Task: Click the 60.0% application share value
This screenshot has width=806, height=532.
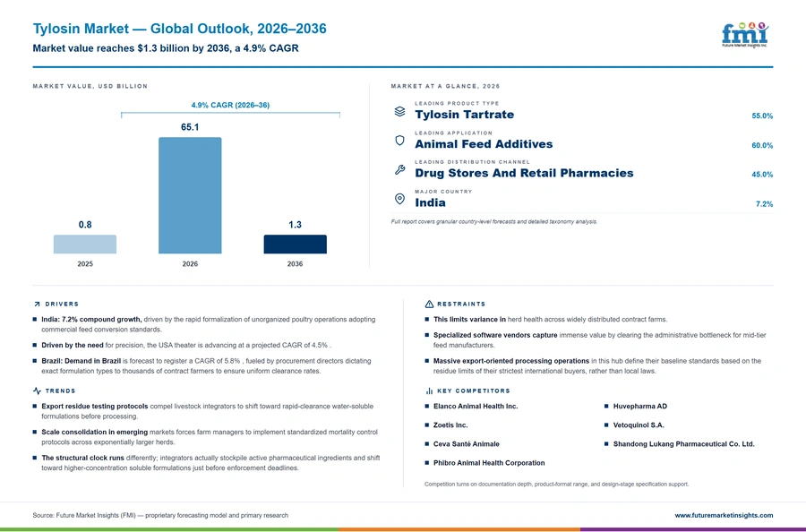Action: pyautogui.click(x=762, y=145)
